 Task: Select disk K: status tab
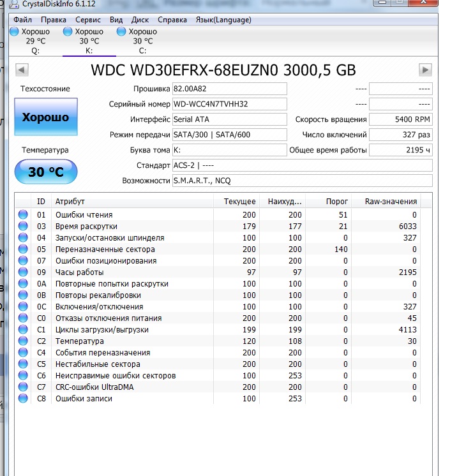tap(89, 41)
